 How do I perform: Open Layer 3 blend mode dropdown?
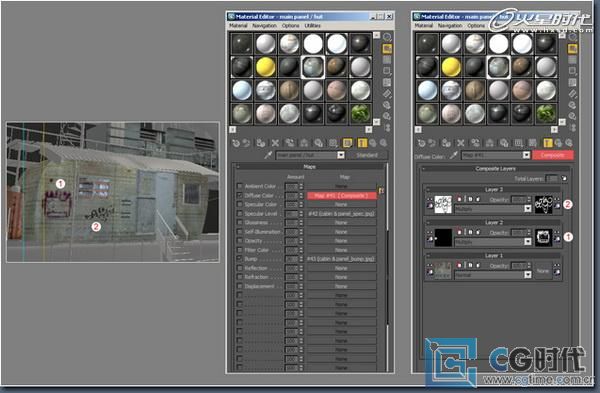[x=528, y=209]
